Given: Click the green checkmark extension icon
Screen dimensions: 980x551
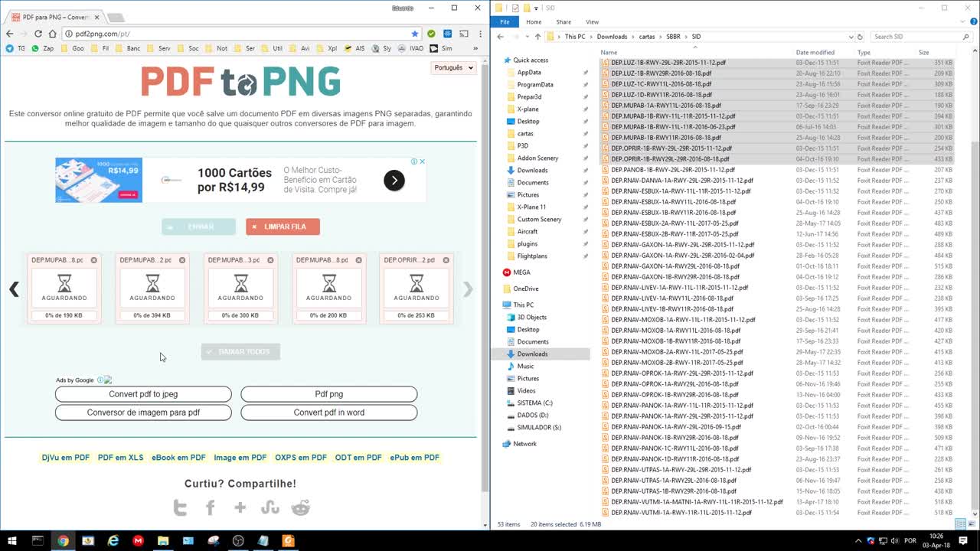Looking at the screenshot, I should point(432,34).
